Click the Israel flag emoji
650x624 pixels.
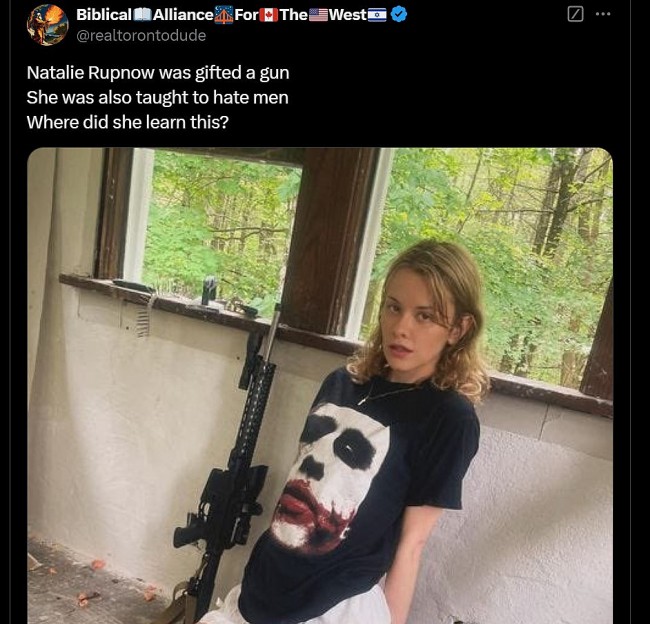377,15
